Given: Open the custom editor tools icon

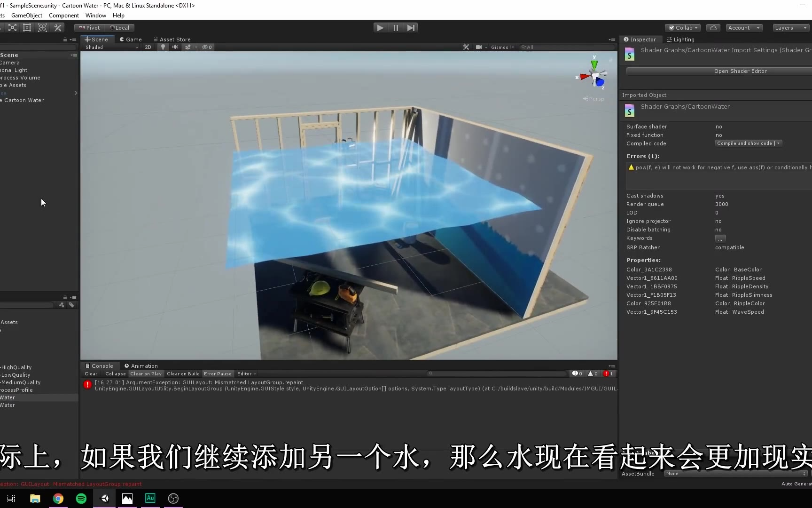Looking at the screenshot, I should 58,28.
